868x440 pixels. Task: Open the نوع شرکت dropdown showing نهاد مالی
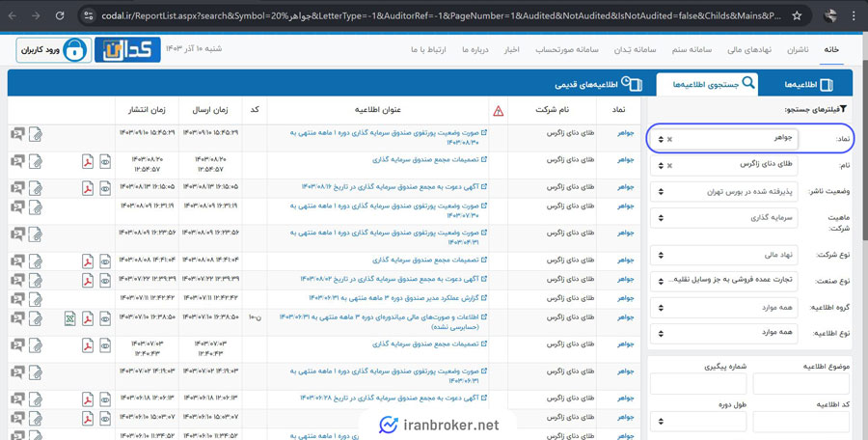pos(724,256)
